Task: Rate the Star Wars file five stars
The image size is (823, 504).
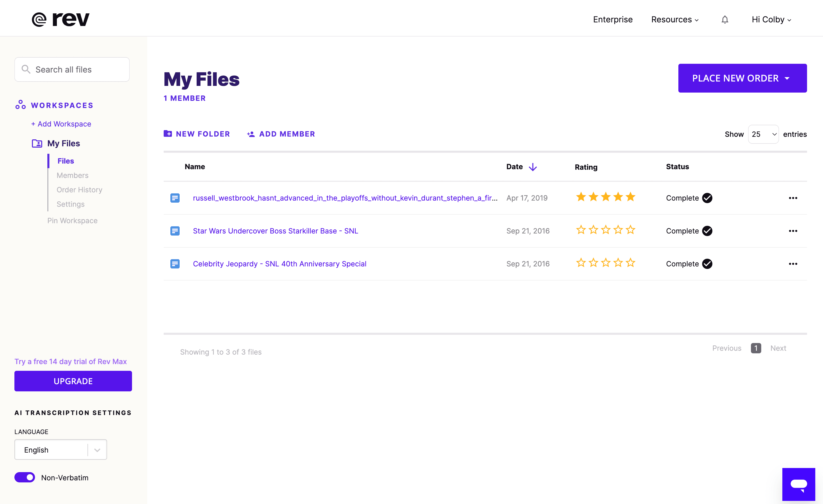Action: click(x=630, y=230)
